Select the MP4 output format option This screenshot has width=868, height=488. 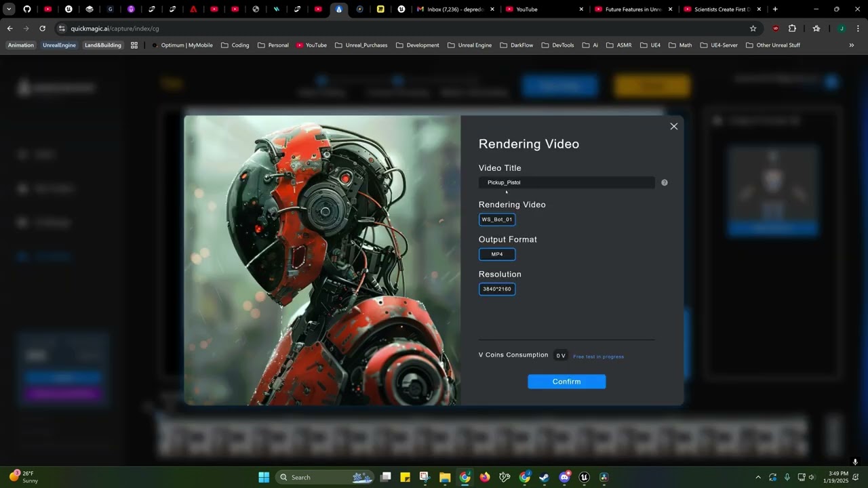coord(497,254)
